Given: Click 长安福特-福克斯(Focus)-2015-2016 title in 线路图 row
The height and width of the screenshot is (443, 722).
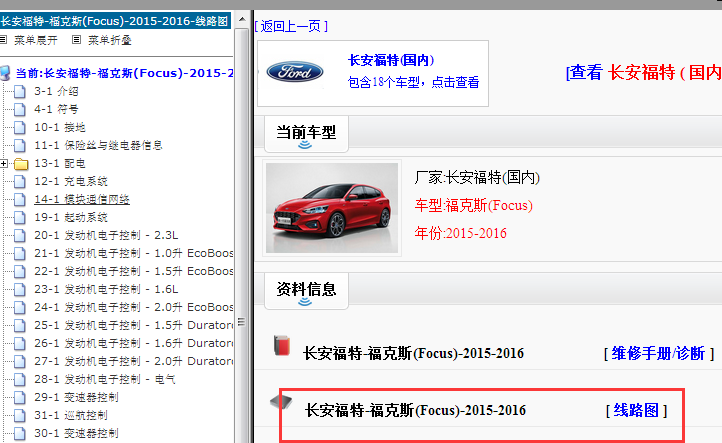Looking at the screenshot, I should [x=415, y=410].
